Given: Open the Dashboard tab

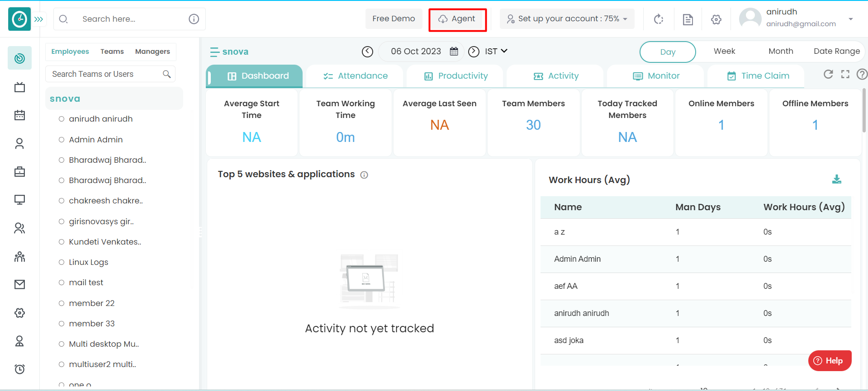Looking at the screenshot, I should pyautogui.click(x=255, y=76).
